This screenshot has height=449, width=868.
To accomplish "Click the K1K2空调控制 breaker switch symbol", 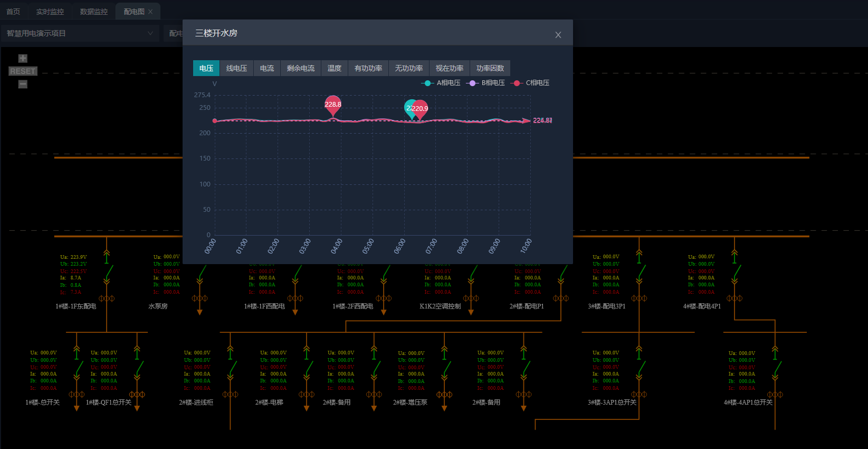I will click(472, 274).
